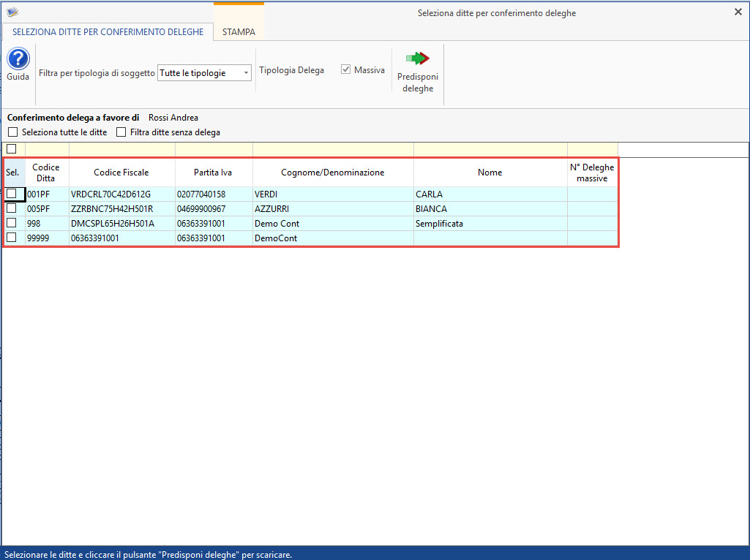Viewport: 750px width, 560px height.
Task: Select cell ZZRBNC75H42H501R
Action: point(122,209)
